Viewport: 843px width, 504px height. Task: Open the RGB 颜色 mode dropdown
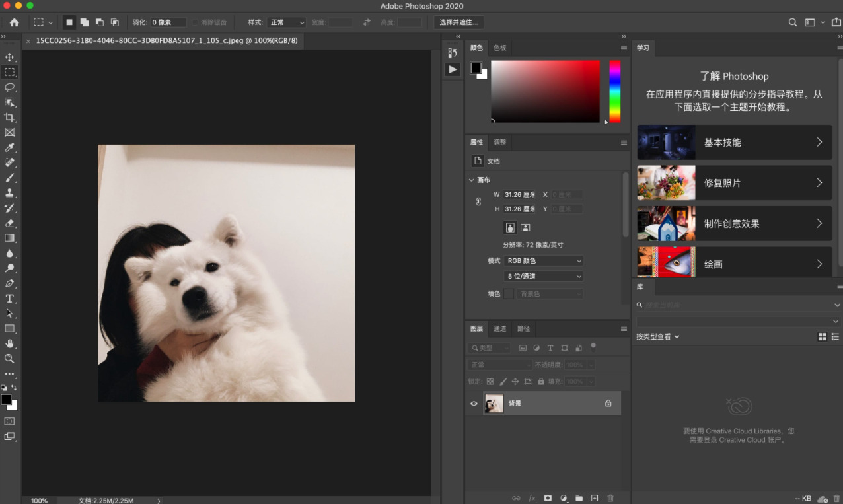click(x=543, y=261)
